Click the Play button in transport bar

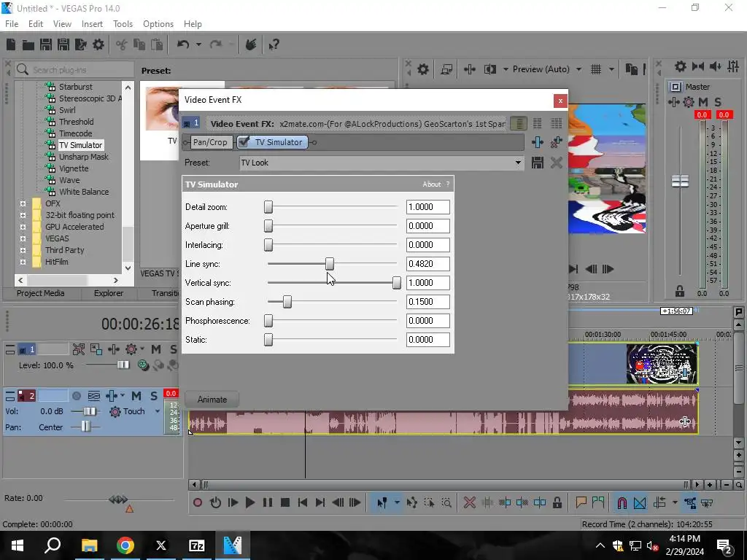(249, 502)
